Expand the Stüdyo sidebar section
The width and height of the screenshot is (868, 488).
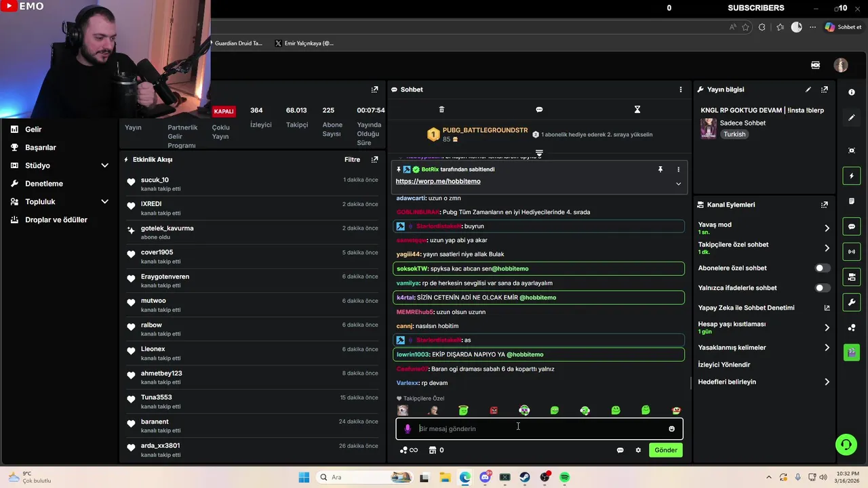(x=104, y=165)
